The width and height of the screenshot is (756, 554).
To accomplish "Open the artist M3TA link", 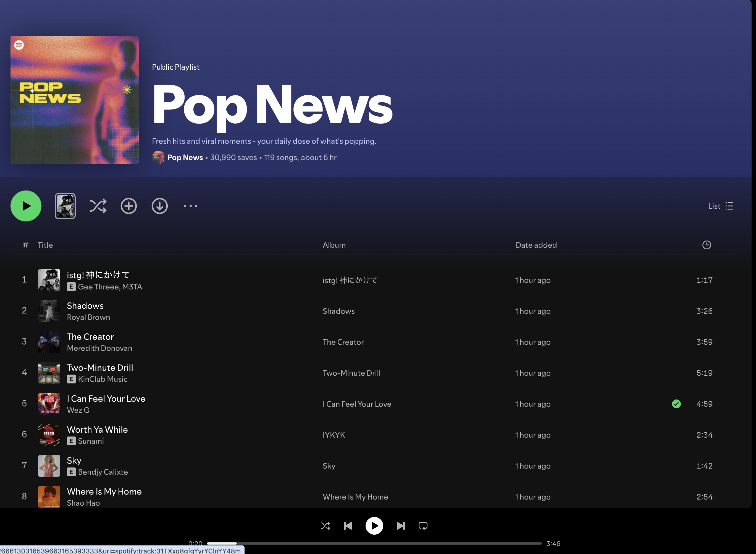I will [132, 287].
